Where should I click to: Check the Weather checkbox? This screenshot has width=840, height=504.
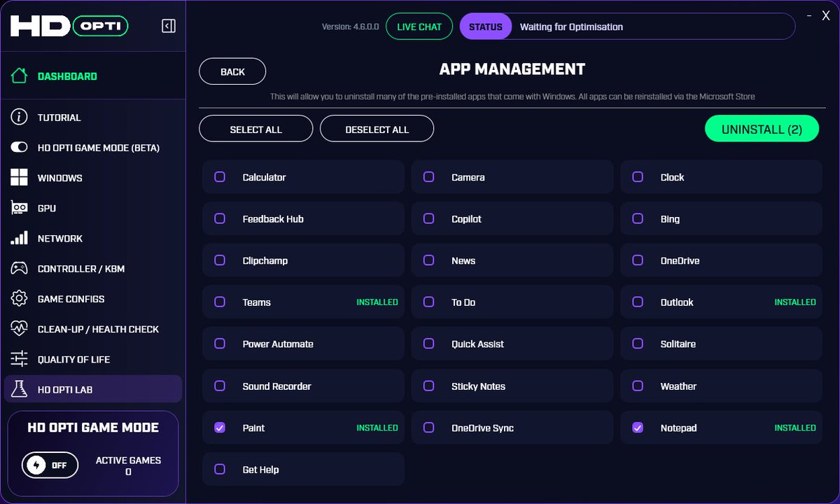638,386
